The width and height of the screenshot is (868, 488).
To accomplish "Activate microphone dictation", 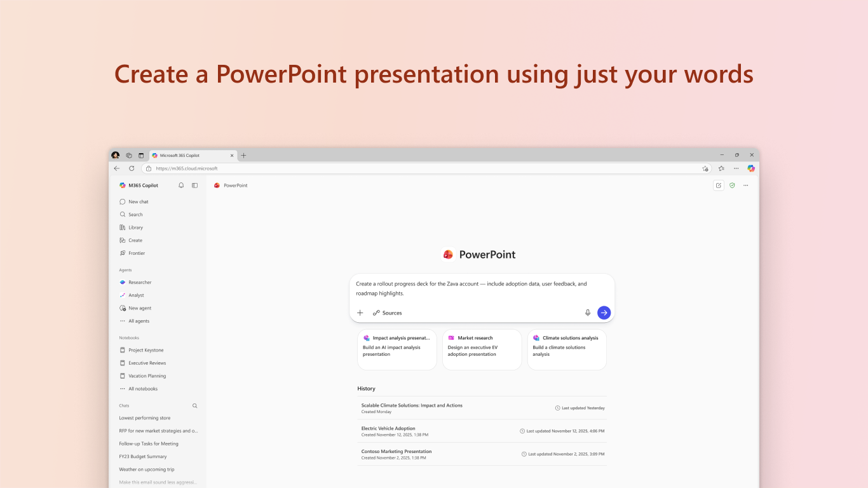I will pos(588,313).
